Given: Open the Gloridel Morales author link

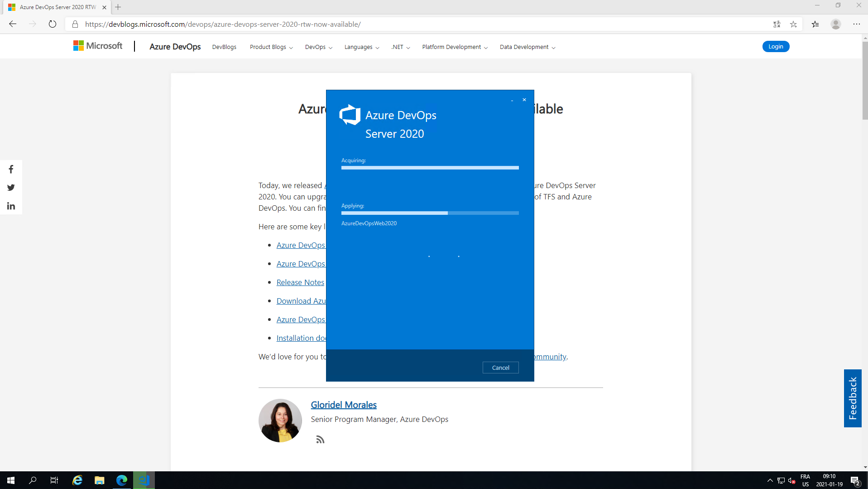Looking at the screenshot, I should point(344,405).
